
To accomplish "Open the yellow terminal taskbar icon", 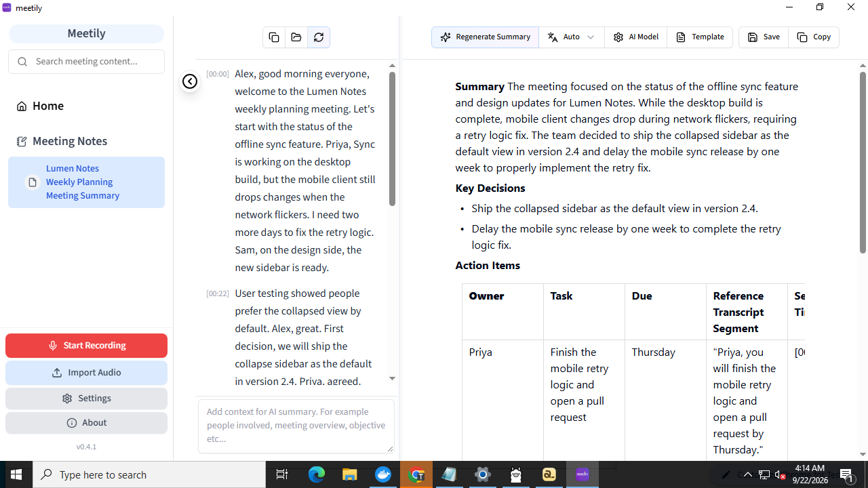I will 549,474.
